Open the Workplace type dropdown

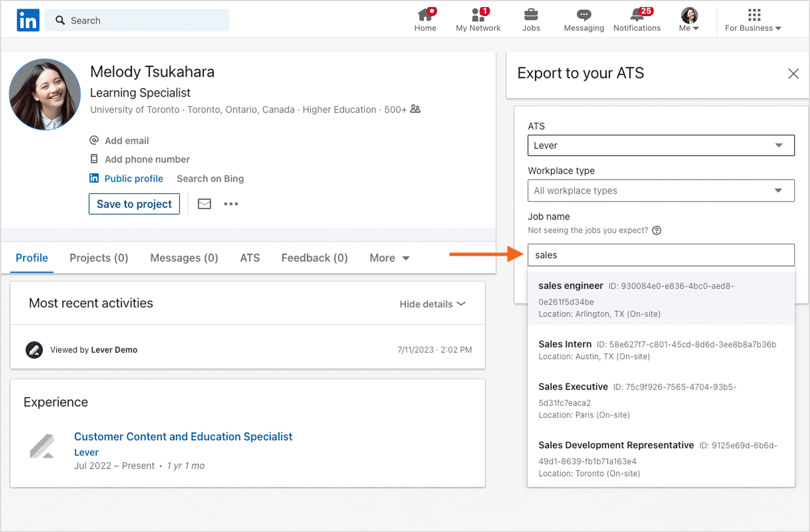[661, 190]
